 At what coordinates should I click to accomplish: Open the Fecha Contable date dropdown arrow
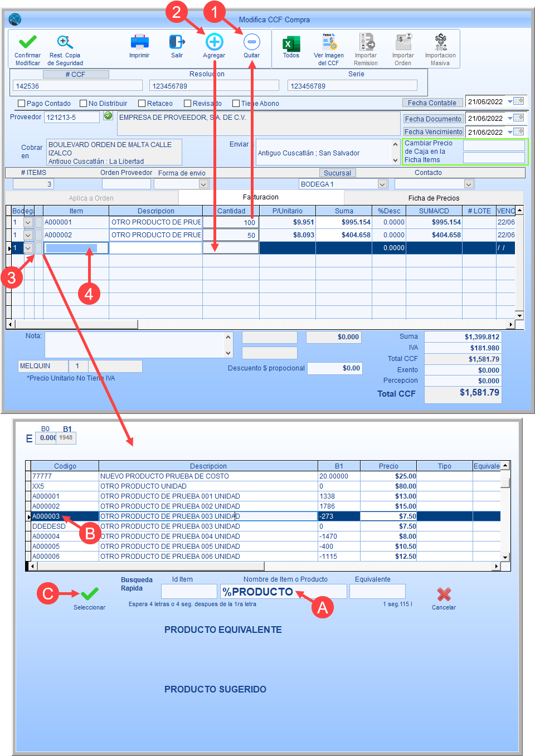click(510, 102)
